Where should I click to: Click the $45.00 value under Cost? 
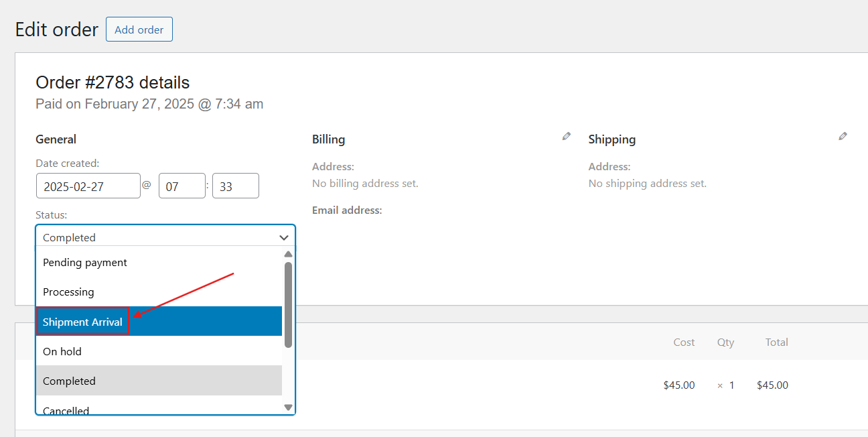(679, 385)
